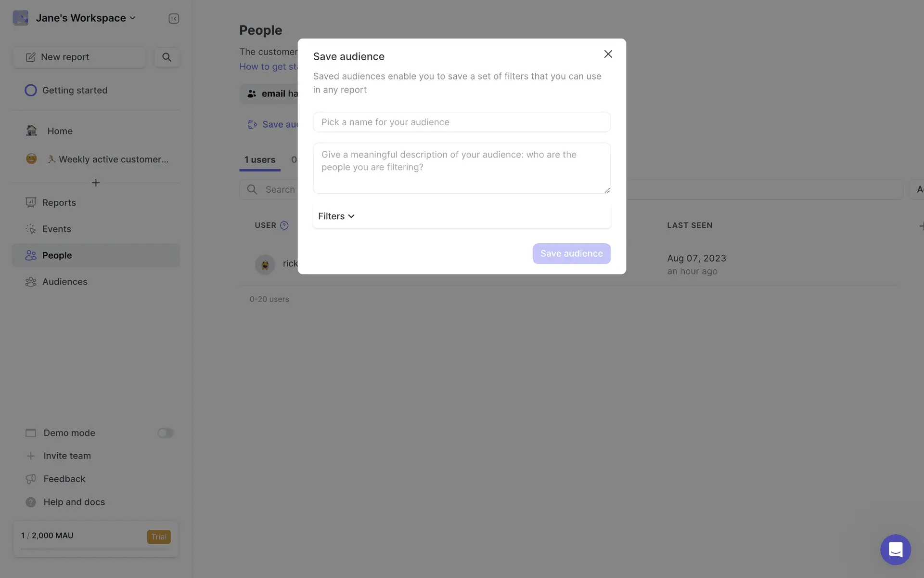Viewport: 924px width, 578px height.
Task: Switch to the 1 users tab
Action: (x=260, y=160)
